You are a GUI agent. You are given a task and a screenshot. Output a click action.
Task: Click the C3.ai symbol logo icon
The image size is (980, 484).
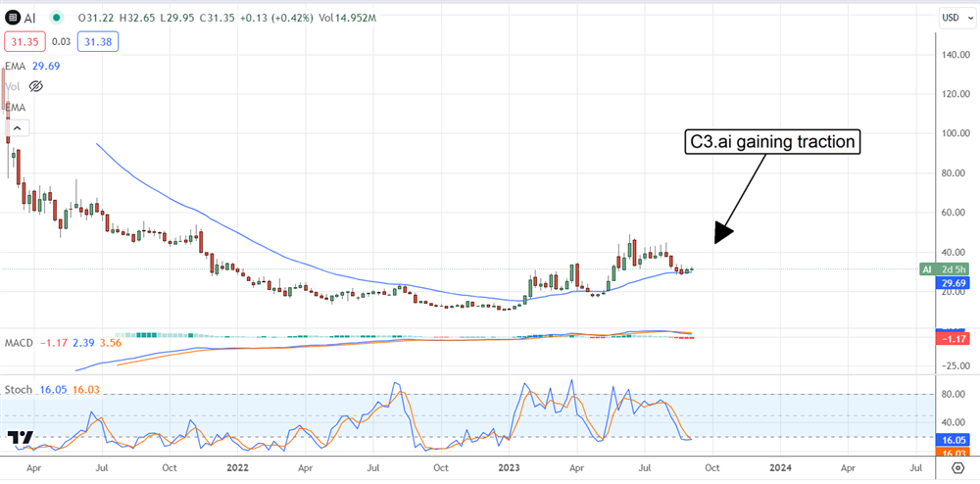point(12,20)
